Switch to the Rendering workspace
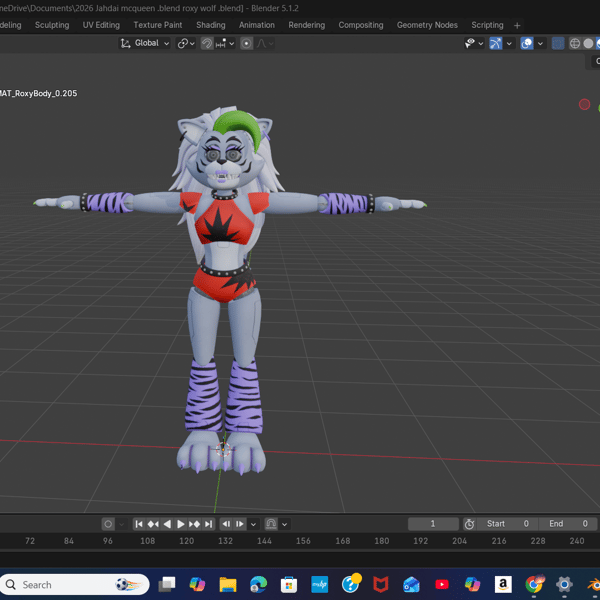 coord(307,25)
